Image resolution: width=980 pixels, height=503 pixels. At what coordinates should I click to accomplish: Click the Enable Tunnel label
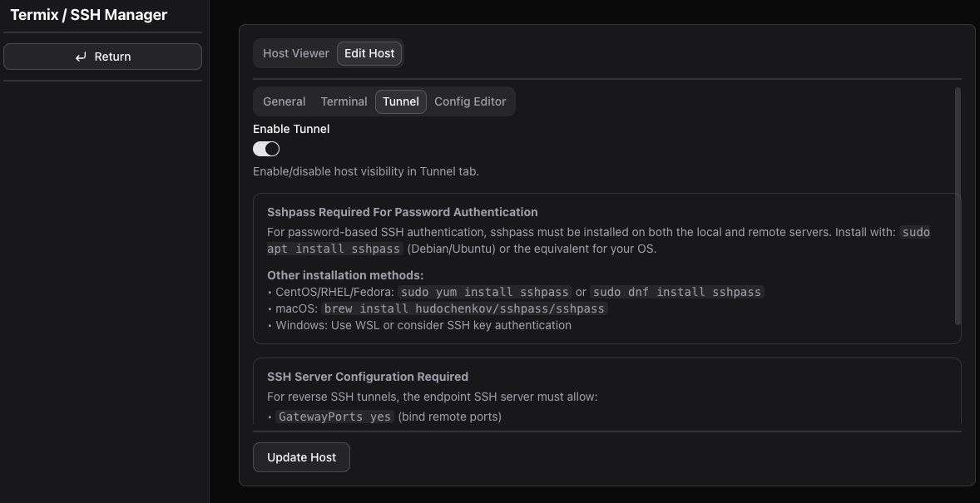click(x=291, y=129)
